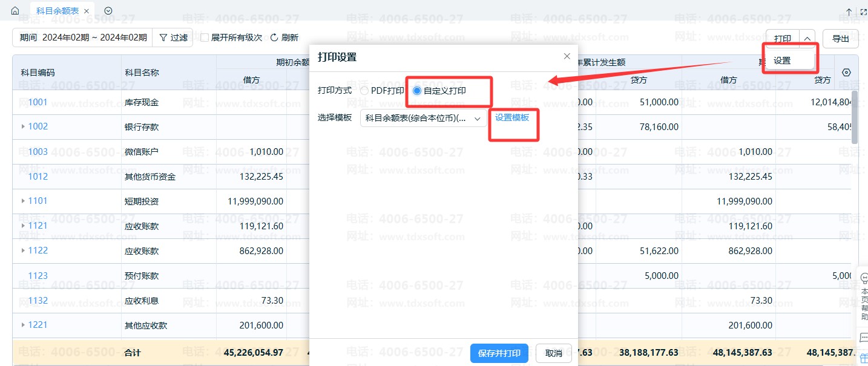Click the fullscreen expand icon
Image resolution: width=868 pixels, height=366 pixels.
[x=864, y=11]
